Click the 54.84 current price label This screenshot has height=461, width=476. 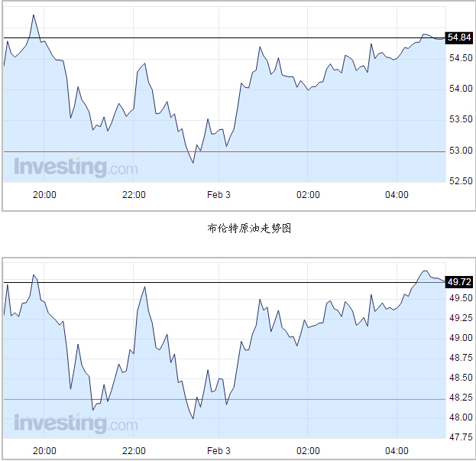pos(459,37)
